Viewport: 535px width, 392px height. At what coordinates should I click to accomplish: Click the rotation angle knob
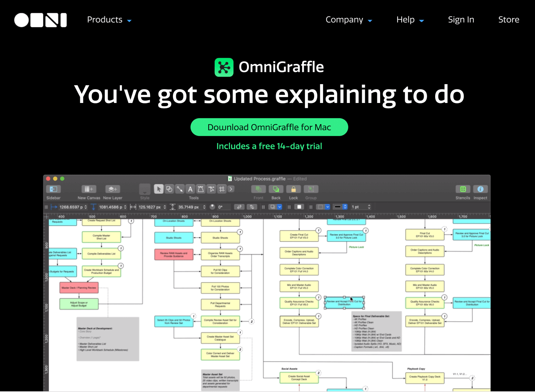pyautogui.click(x=213, y=207)
